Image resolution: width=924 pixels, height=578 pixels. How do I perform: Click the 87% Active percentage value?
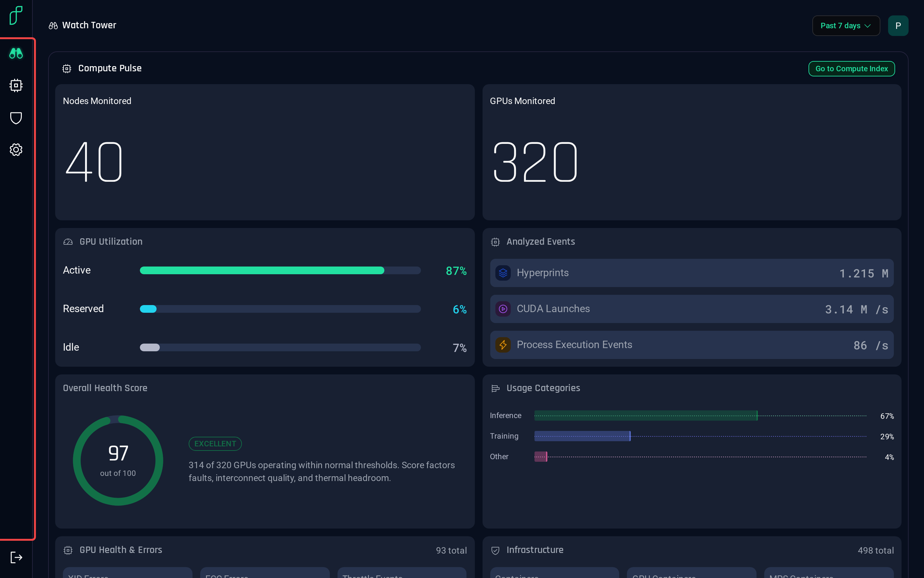[x=456, y=271]
